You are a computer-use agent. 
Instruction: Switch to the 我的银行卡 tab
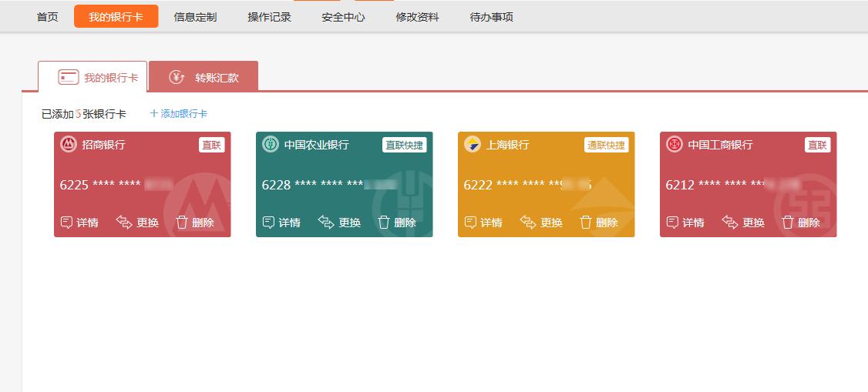[x=93, y=77]
